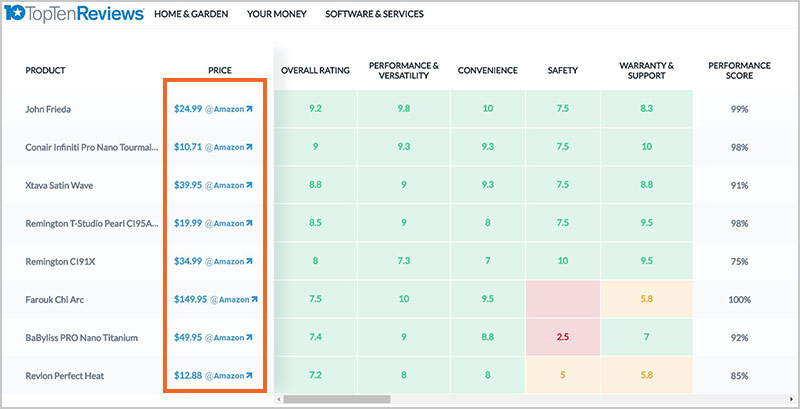Image resolution: width=800 pixels, height=409 pixels.
Task: Click the Performance & Versatility column header
Action: (x=404, y=70)
